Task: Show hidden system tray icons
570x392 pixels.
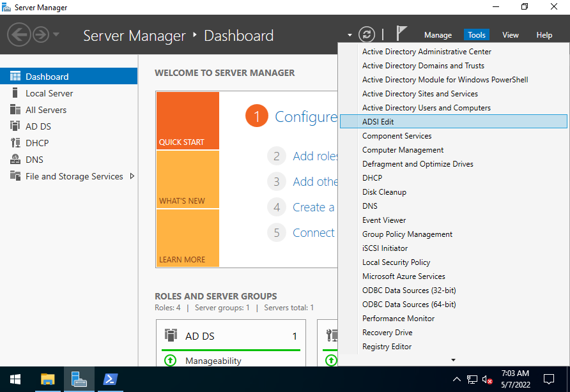Action: tap(457, 379)
